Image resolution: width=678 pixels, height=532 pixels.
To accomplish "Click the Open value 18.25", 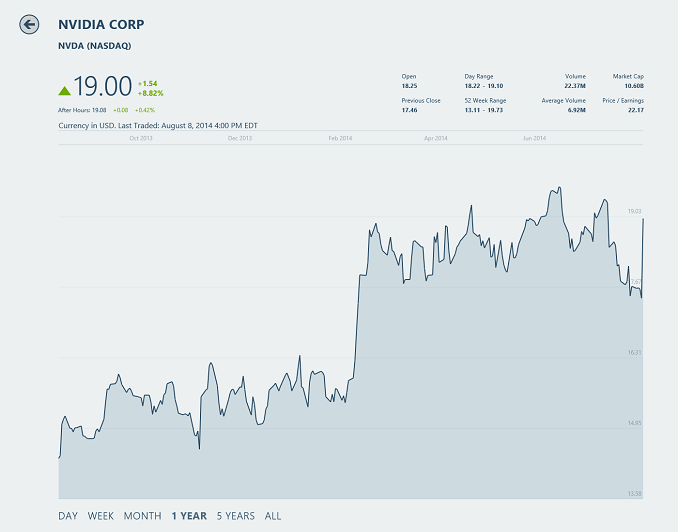I will click(409, 86).
